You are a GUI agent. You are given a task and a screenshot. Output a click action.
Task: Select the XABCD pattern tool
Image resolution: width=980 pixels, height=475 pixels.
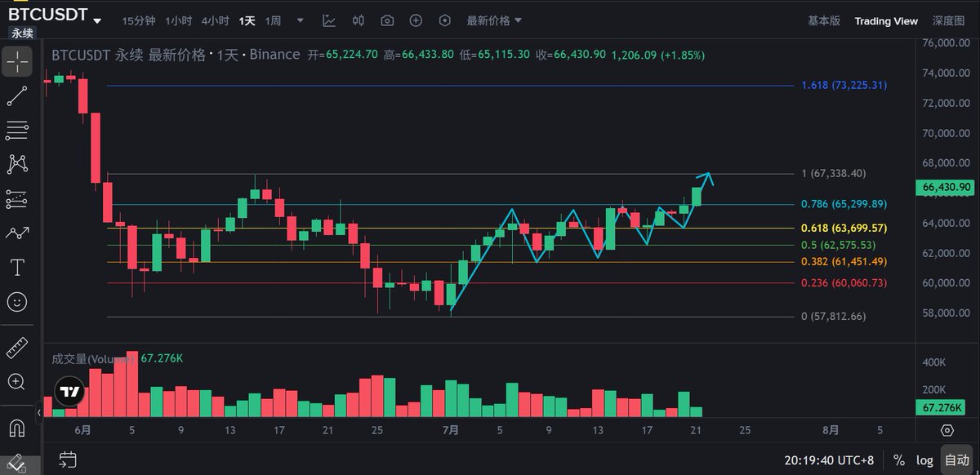[16, 164]
